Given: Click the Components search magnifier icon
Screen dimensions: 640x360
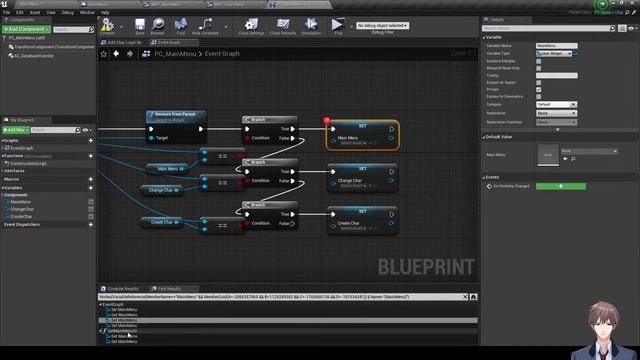Looking at the screenshot, I should [x=91, y=29].
